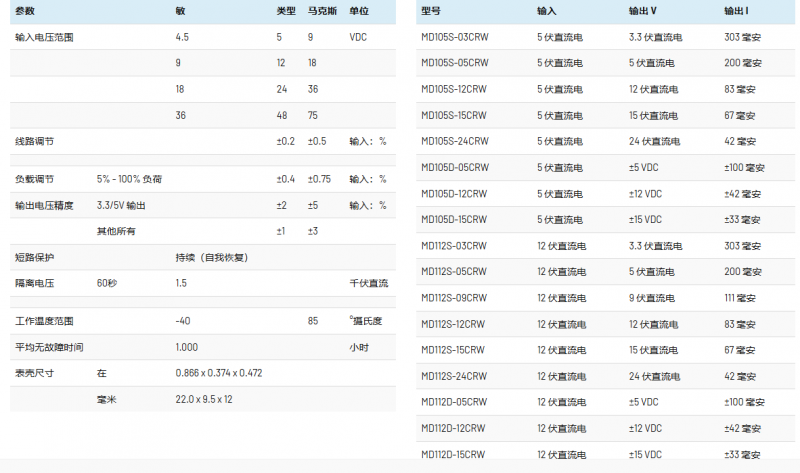This screenshot has height=473, width=800.
Task: Select the 111 毫安 output current
Action: pos(740,298)
